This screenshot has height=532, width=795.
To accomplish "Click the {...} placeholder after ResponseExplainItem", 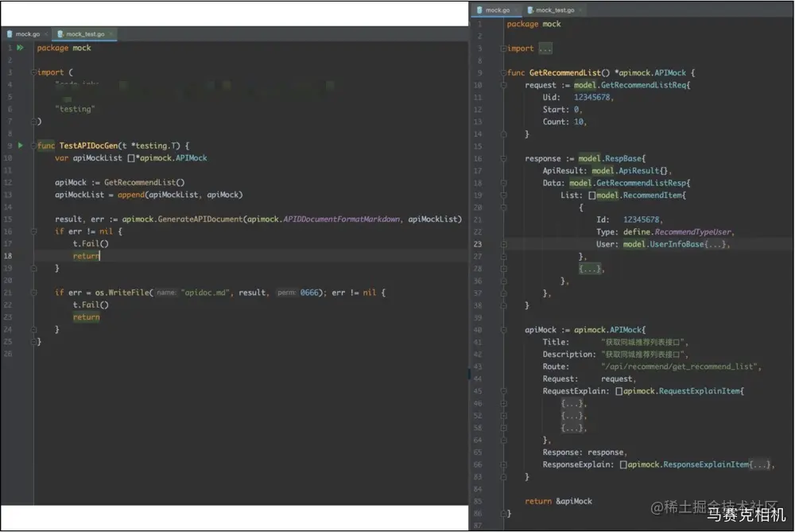I will [761, 464].
